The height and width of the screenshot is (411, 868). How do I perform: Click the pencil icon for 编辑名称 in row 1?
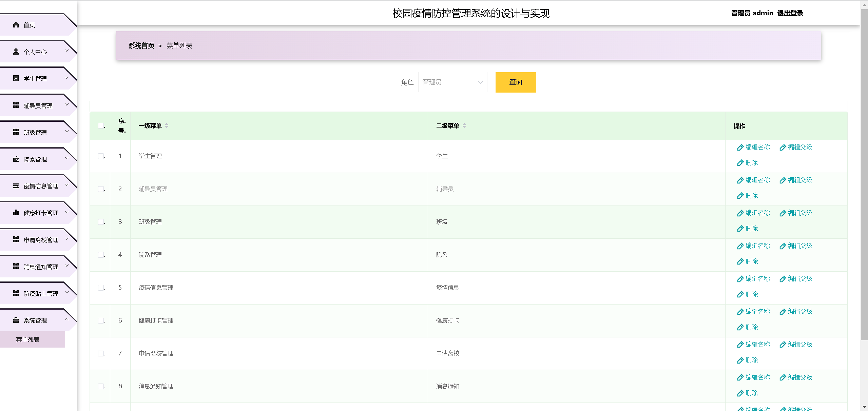pyautogui.click(x=740, y=148)
